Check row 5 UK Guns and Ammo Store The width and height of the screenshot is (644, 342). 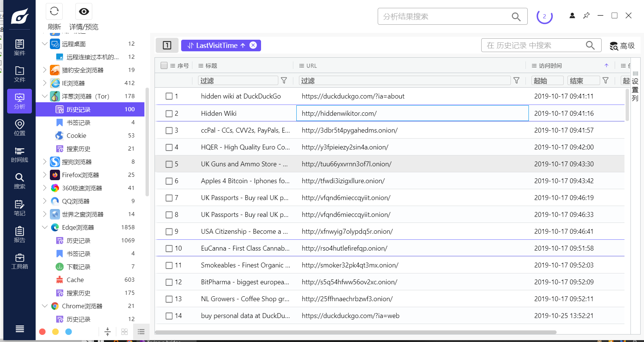click(169, 164)
